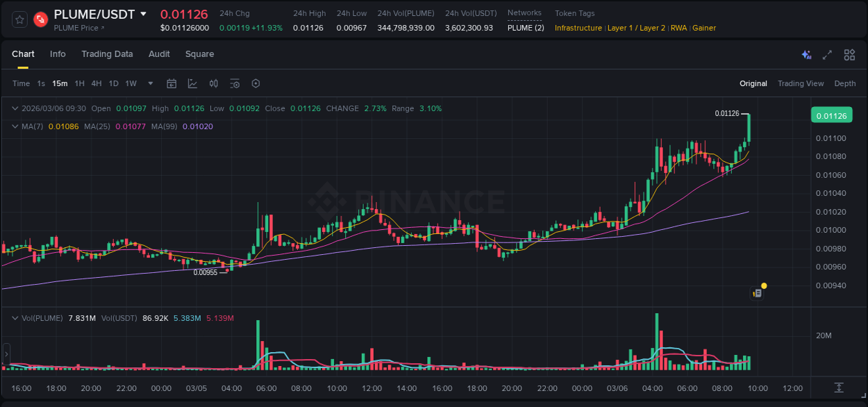
Task: Open the Trading View chart mode
Action: [801, 83]
